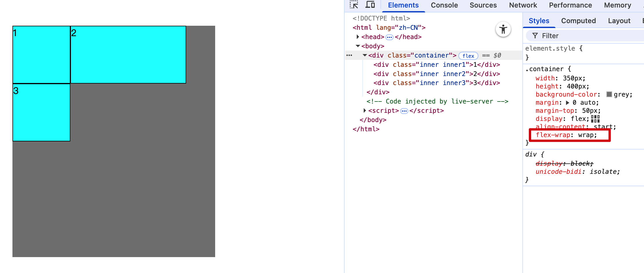Open the Sources tab
The image size is (644, 273).
click(483, 5)
